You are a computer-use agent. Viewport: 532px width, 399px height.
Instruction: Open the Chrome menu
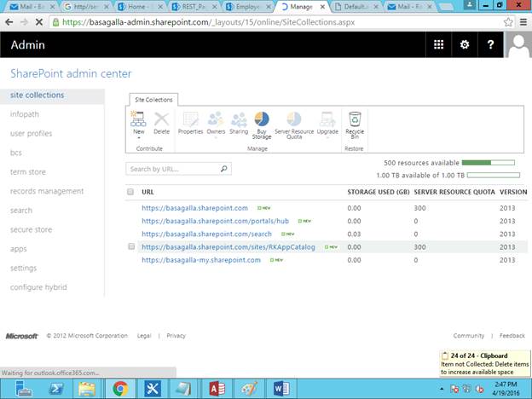(x=523, y=22)
